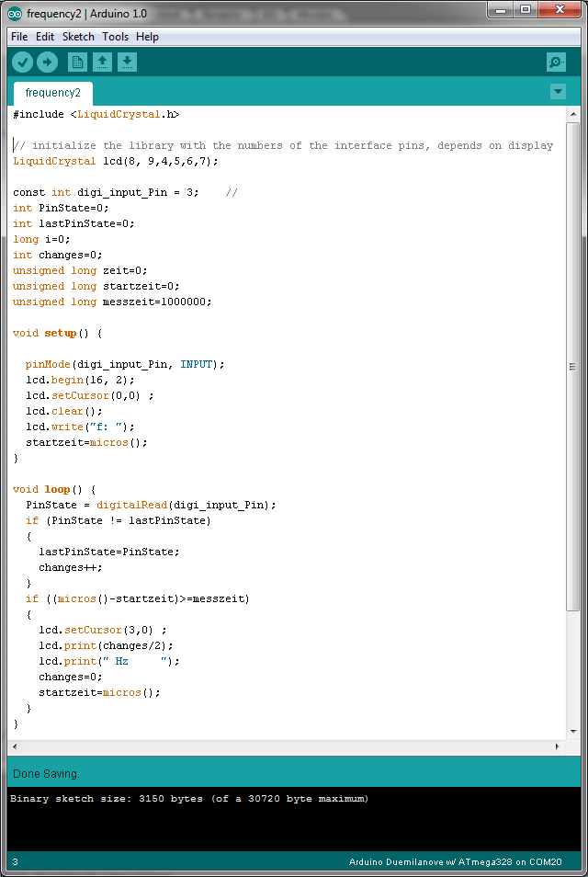Click the 'int PinState=0;' line
Viewport: 588px width, 877px height.
pyautogui.click(x=61, y=208)
